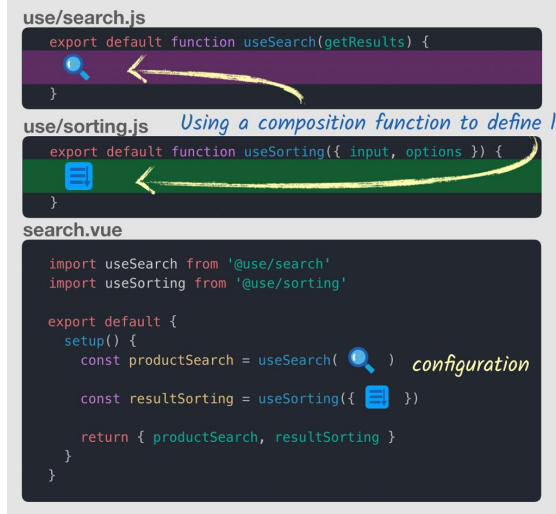Image resolution: width=556 pixels, height=514 pixels.
Task: Click 'useSearch' in the function declaration
Action: click(279, 42)
